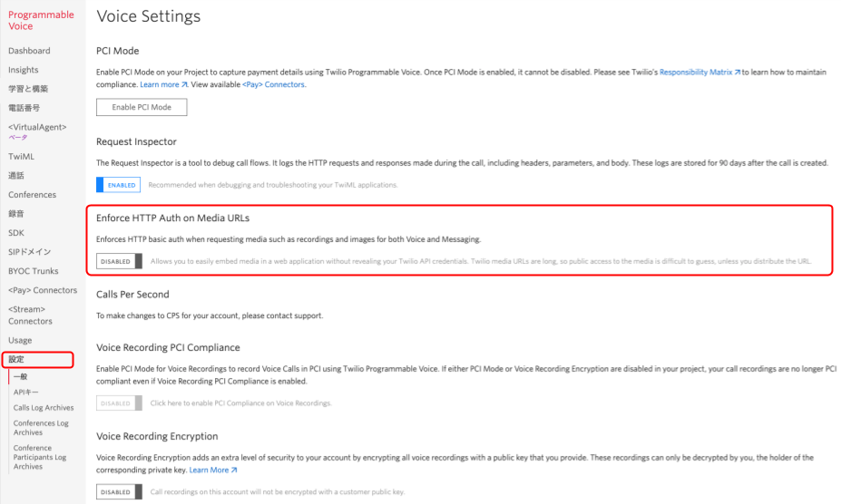Toggle Voice Recording Encryption DISABLED switch
The image size is (841, 504).
[119, 491]
